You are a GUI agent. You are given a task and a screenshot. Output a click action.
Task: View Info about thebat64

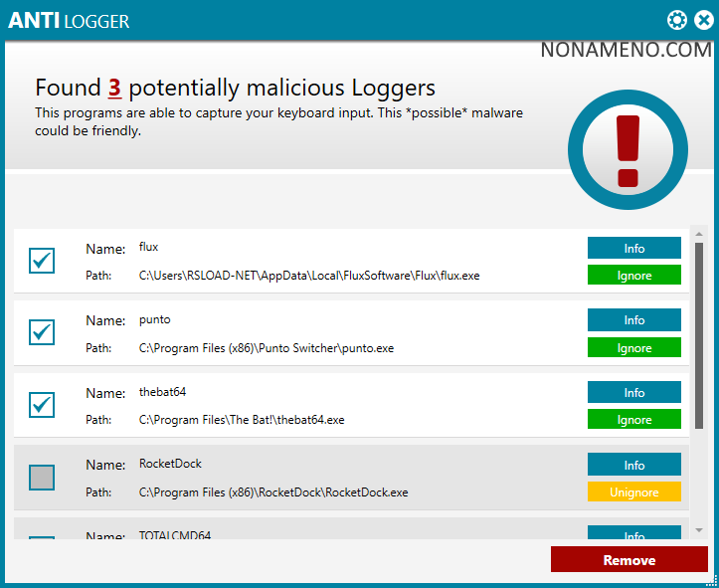click(x=633, y=392)
